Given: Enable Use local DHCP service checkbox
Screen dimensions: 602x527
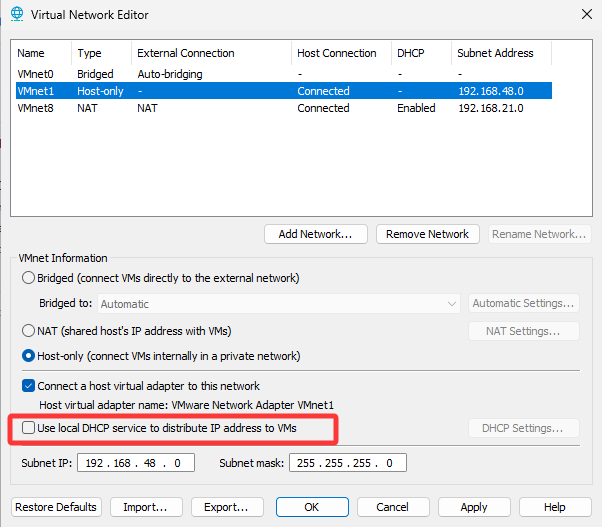Looking at the screenshot, I should click(28, 429).
